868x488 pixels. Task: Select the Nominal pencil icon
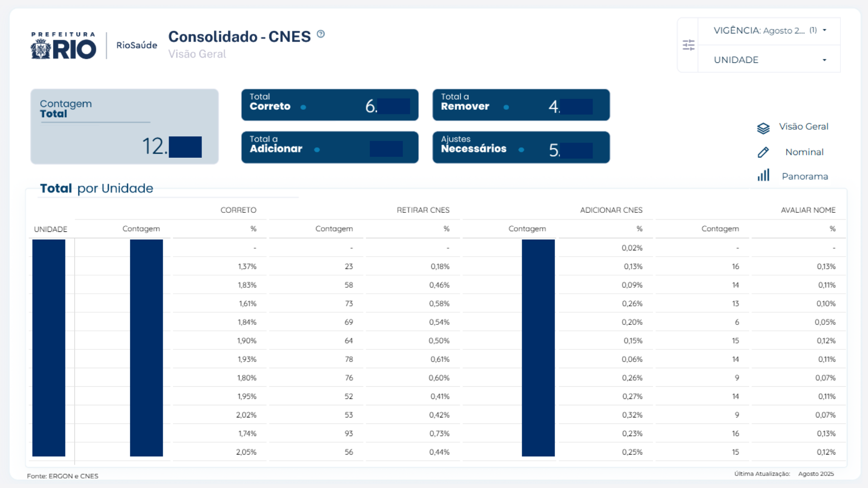click(x=763, y=152)
